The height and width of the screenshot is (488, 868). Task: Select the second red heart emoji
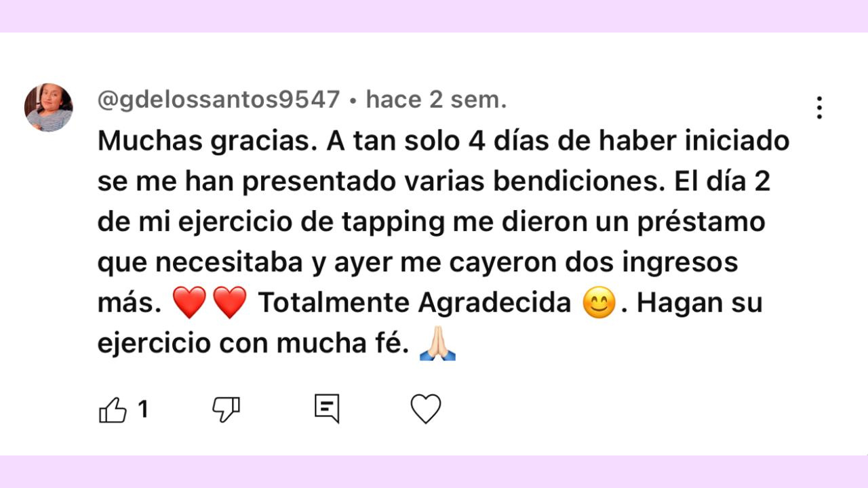pos(230,304)
